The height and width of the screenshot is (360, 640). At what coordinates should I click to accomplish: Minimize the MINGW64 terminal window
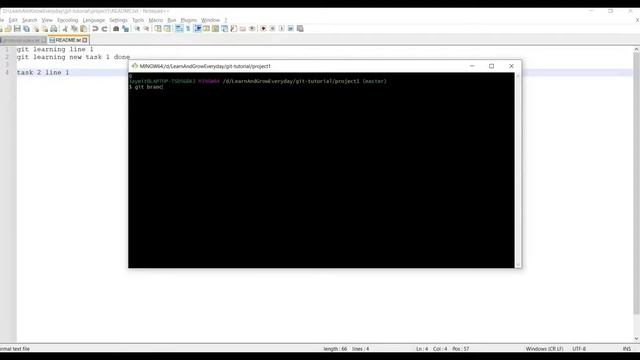click(472, 66)
